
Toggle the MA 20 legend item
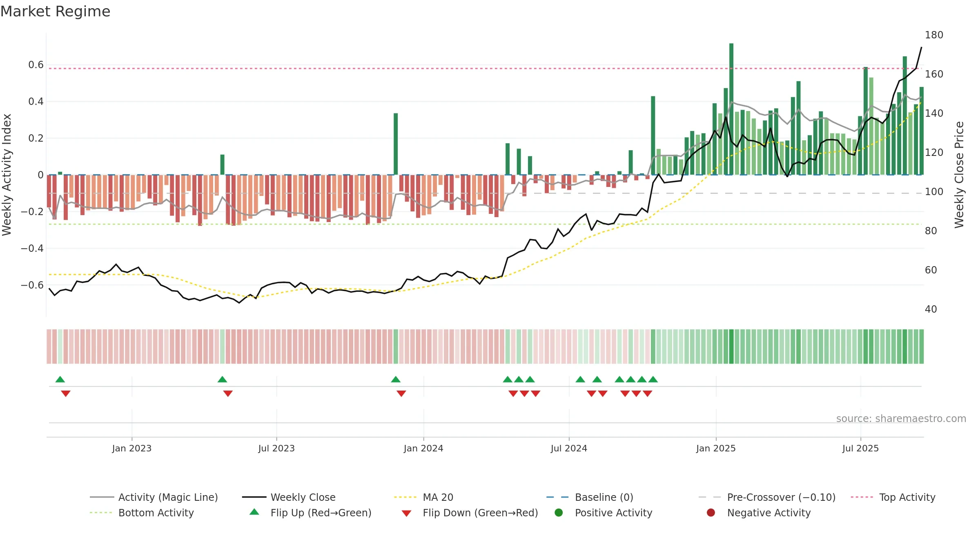(423, 497)
